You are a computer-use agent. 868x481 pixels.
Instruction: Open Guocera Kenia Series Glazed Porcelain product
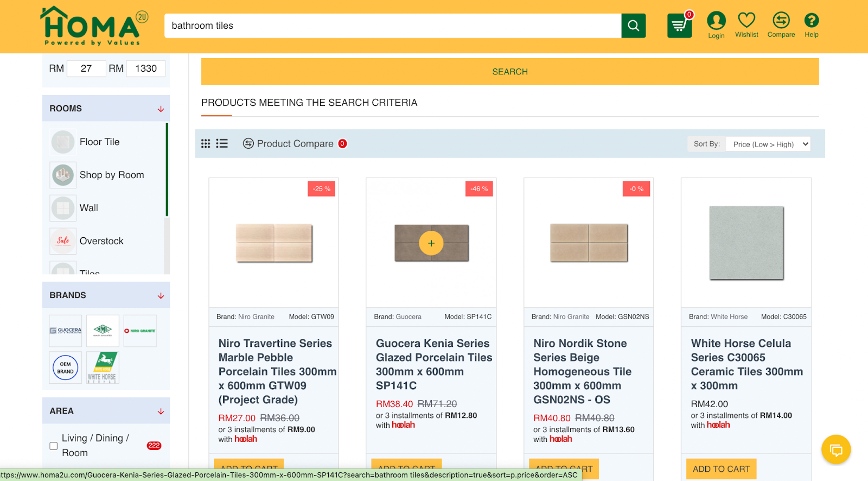click(x=434, y=364)
